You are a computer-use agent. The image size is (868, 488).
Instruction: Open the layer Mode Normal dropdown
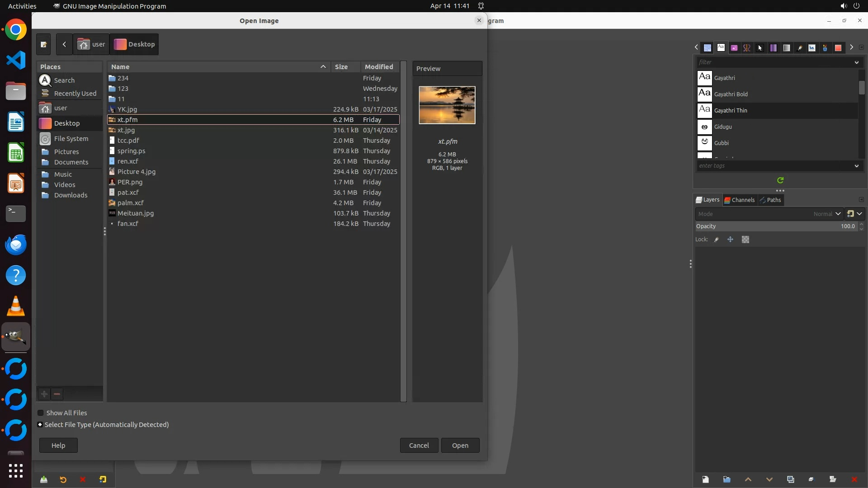[x=826, y=214]
